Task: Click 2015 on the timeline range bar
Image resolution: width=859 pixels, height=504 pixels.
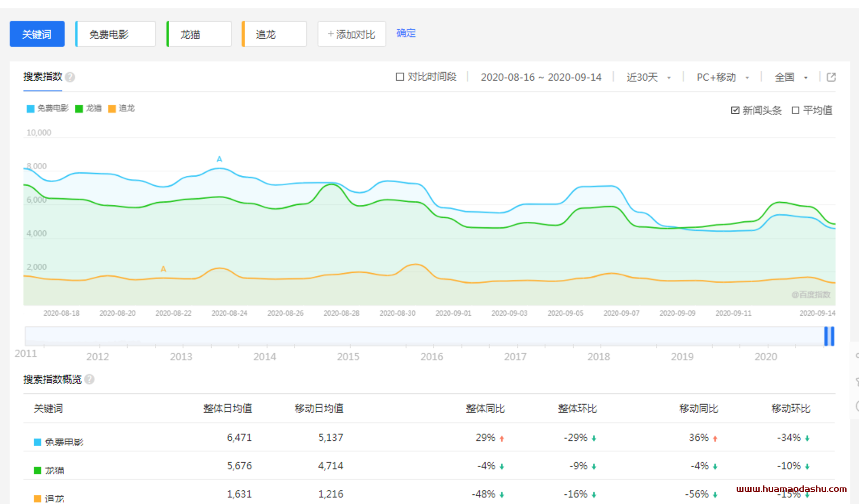Action: [348, 357]
